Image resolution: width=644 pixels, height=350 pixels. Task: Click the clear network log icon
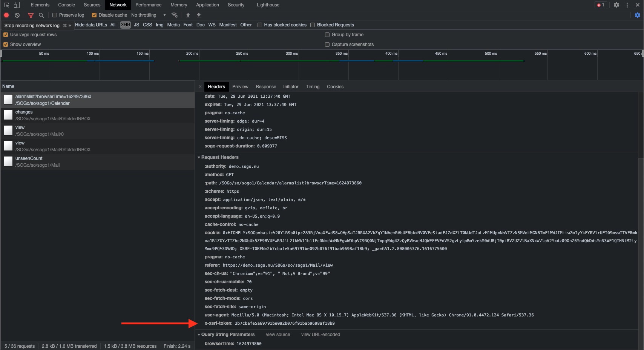pos(17,15)
